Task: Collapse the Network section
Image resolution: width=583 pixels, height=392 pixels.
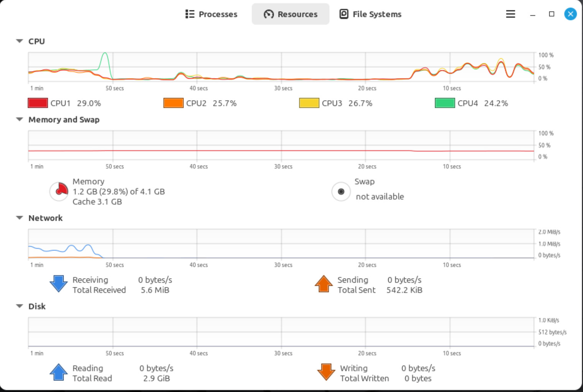Action: click(20, 218)
